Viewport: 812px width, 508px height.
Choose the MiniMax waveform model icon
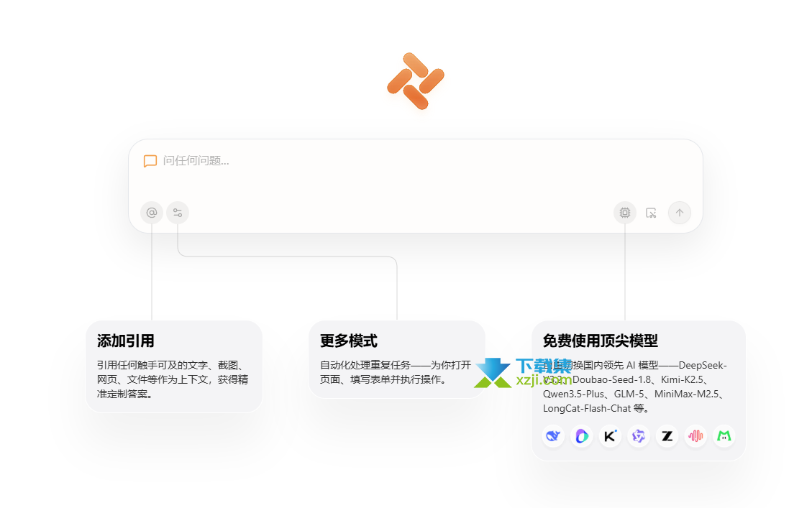(695, 435)
